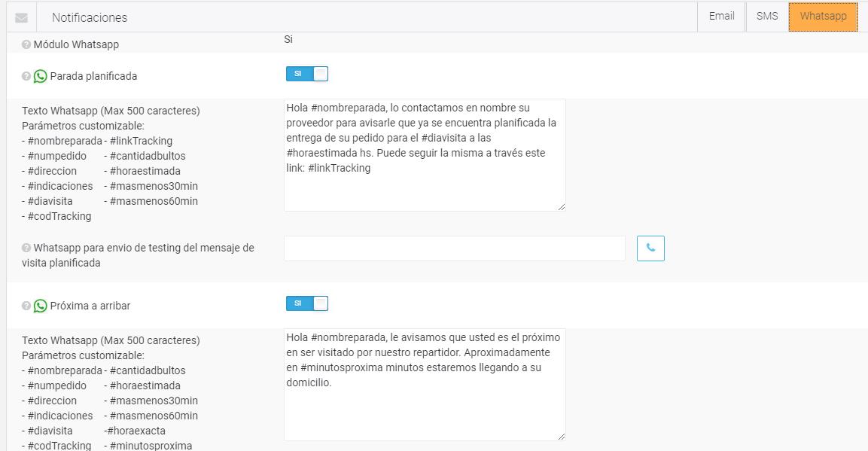This screenshot has height=451, width=868.
Task: Click resize handle of Próxima a arribar text area
Action: [x=561, y=436]
